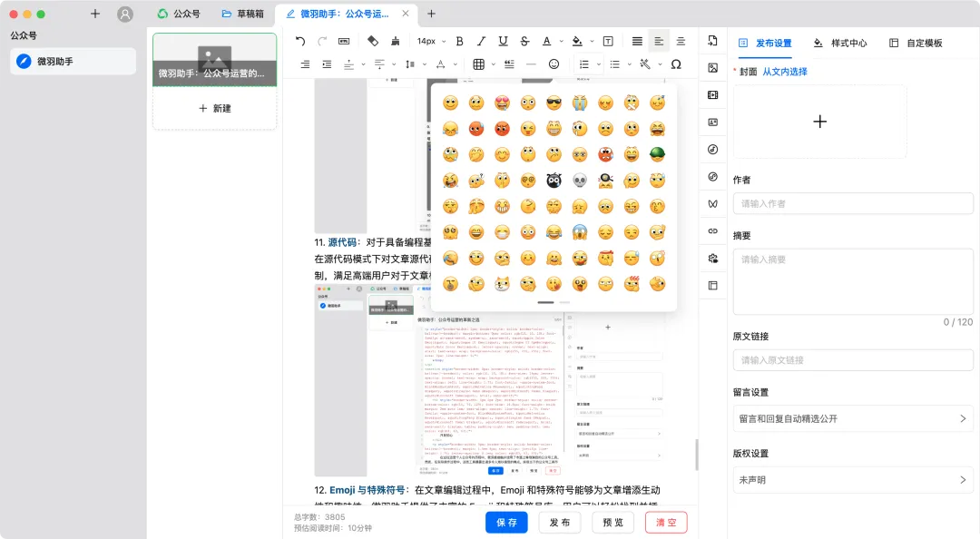980x539 pixels.
Task: Insert a horizontal divider line
Action: 531,64
